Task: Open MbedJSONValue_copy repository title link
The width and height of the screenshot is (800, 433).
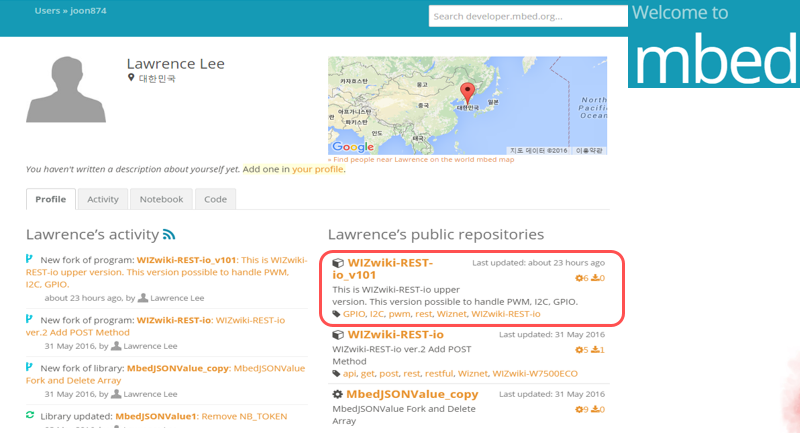Action: [412, 394]
